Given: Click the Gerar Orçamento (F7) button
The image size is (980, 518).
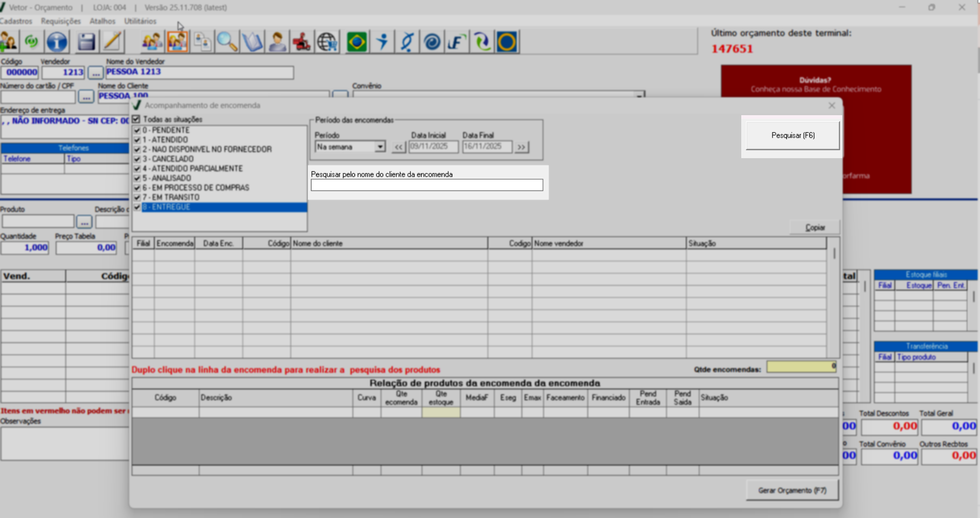Looking at the screenshot, I should [792, 490].
